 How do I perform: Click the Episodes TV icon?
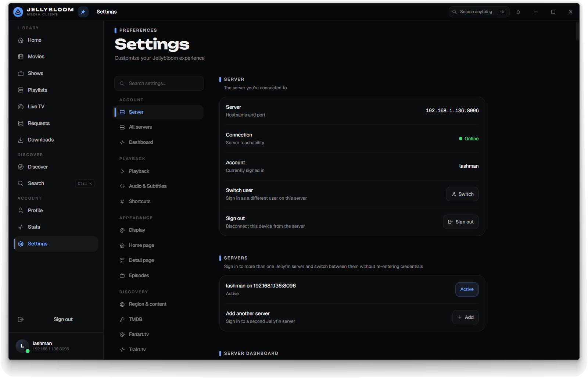click(122, 276)
